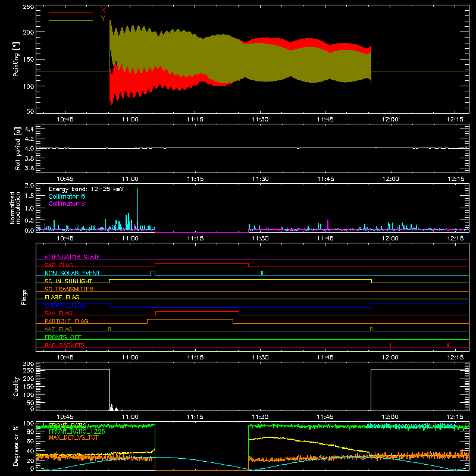Click the 'Collimator 8' legend entry
The width and height of the screenshot is (476, 476).
67,196
